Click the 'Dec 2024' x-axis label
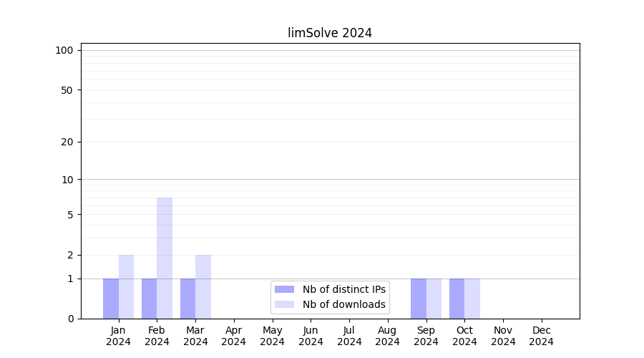This screenshot has height=358, width=644. click(x=542, y=336)
